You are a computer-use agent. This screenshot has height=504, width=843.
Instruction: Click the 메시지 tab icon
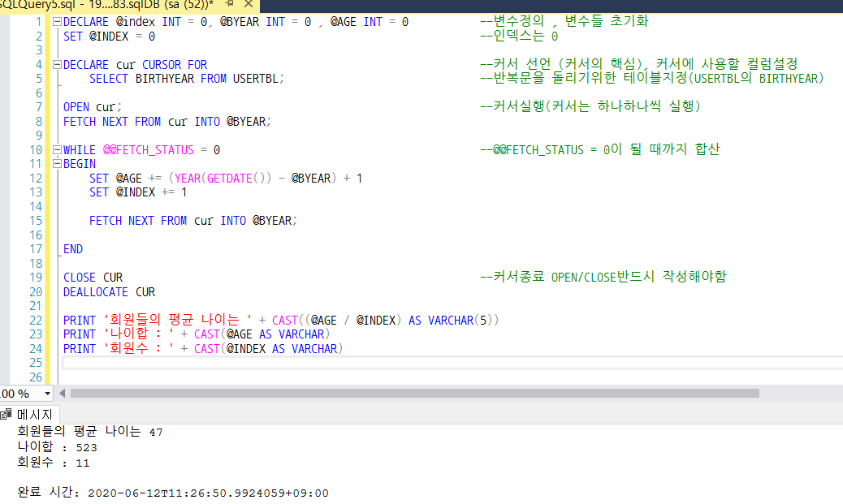coord(6,414)
